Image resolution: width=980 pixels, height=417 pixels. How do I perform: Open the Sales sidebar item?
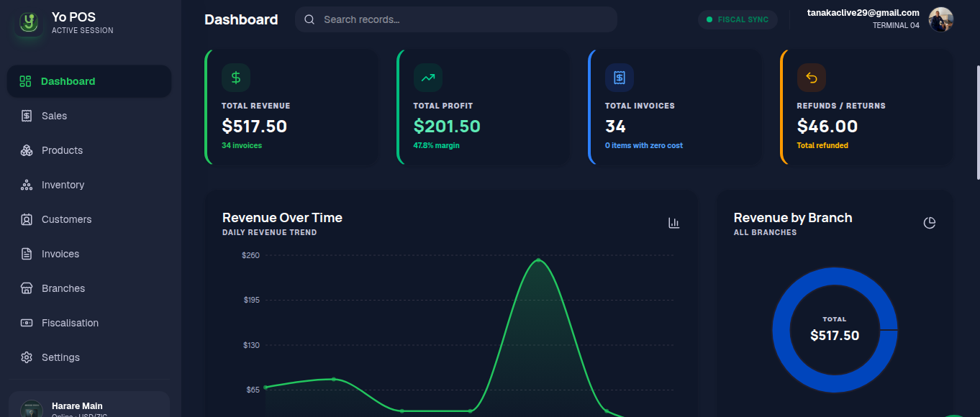coord(89,116)
